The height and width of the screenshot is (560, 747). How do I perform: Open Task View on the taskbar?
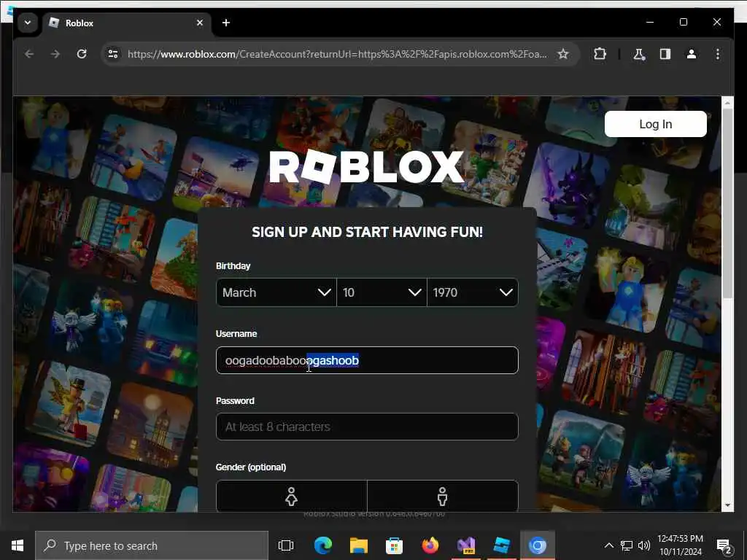click(x=286, y=545)
